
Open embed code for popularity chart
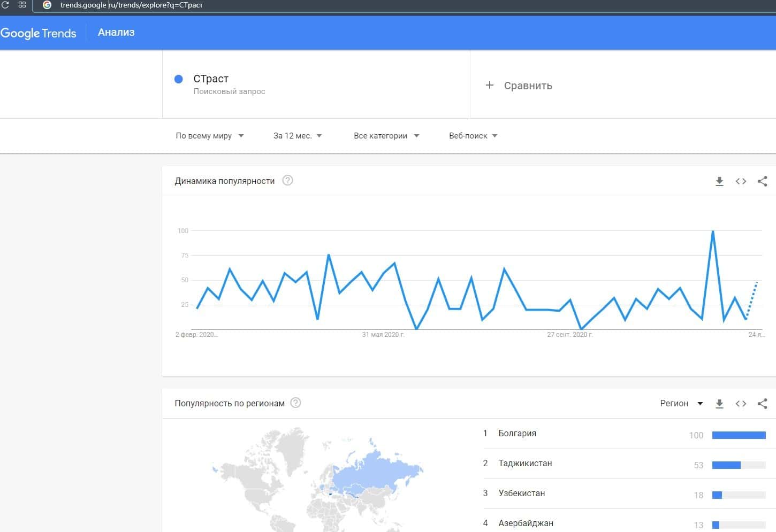pos(741,182)
